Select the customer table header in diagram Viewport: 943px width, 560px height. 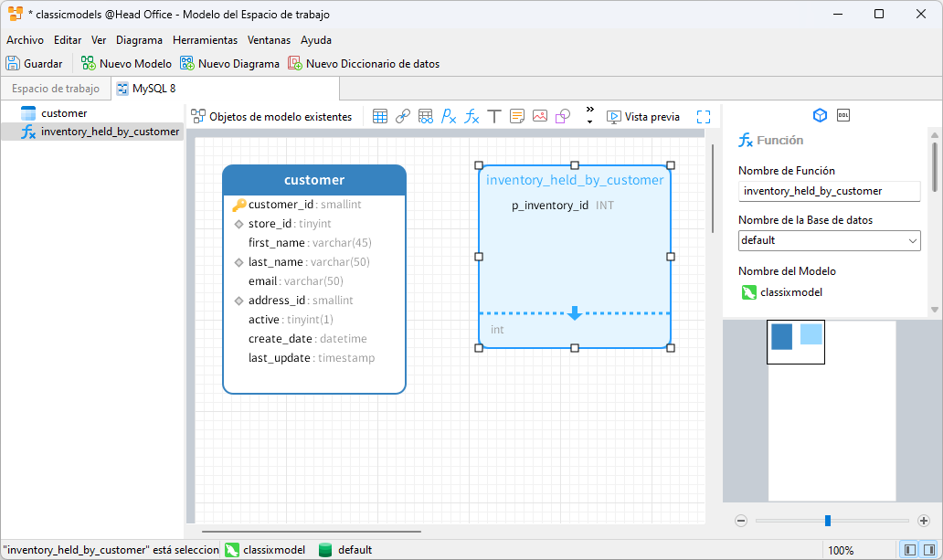314,180
